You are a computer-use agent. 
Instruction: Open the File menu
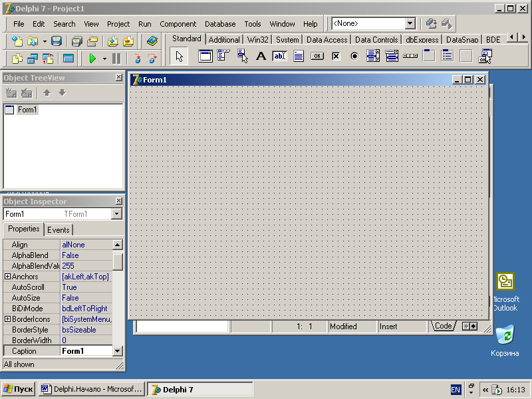pyautogui.click(x=19, y=24)
